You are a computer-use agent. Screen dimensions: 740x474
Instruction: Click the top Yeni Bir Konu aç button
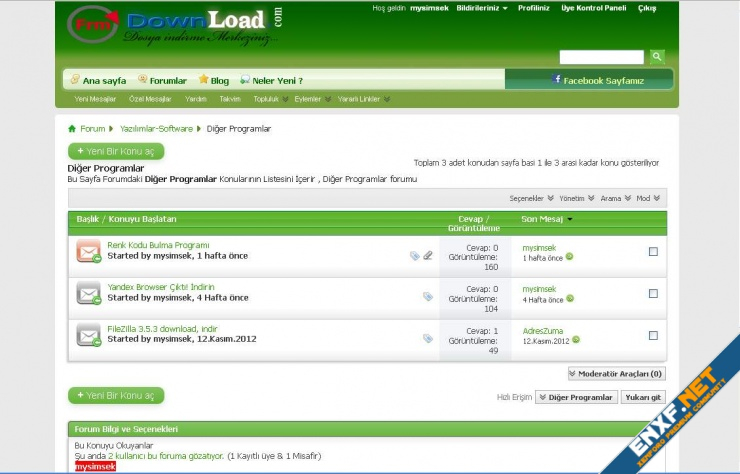116,151
